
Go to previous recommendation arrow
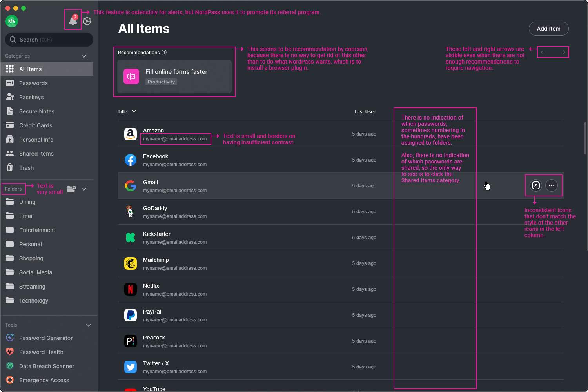[x=543, y=52]
